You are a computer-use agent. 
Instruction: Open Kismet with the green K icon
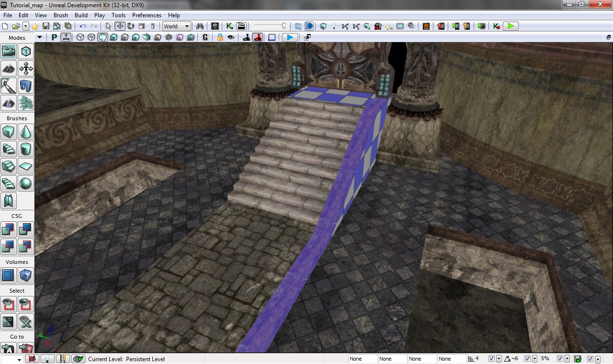coord(229,26)
